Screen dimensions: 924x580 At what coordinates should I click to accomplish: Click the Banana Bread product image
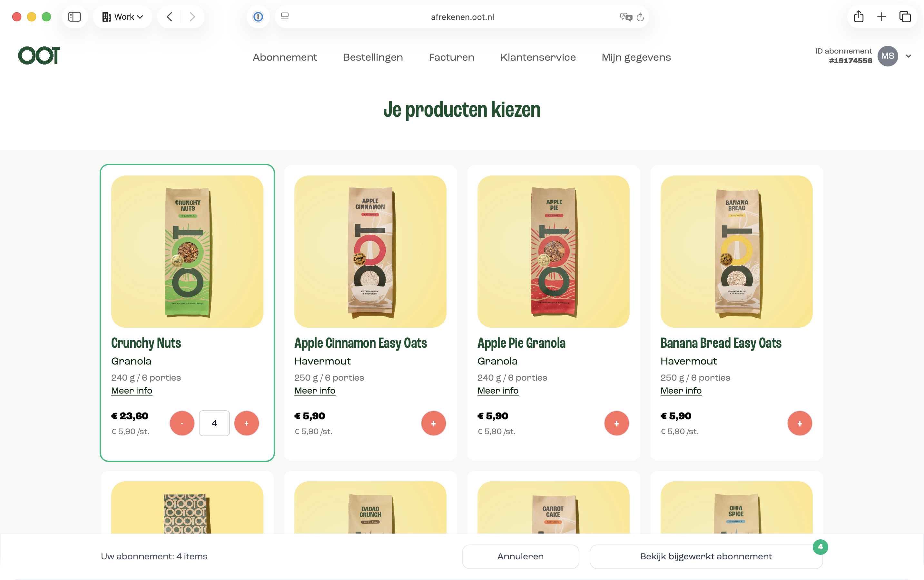click(736, 252)
